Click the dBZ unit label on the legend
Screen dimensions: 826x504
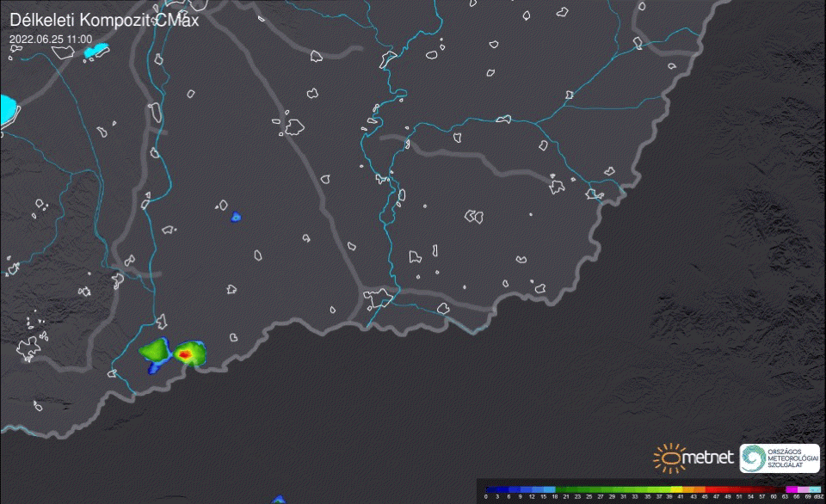click(818, 496)
